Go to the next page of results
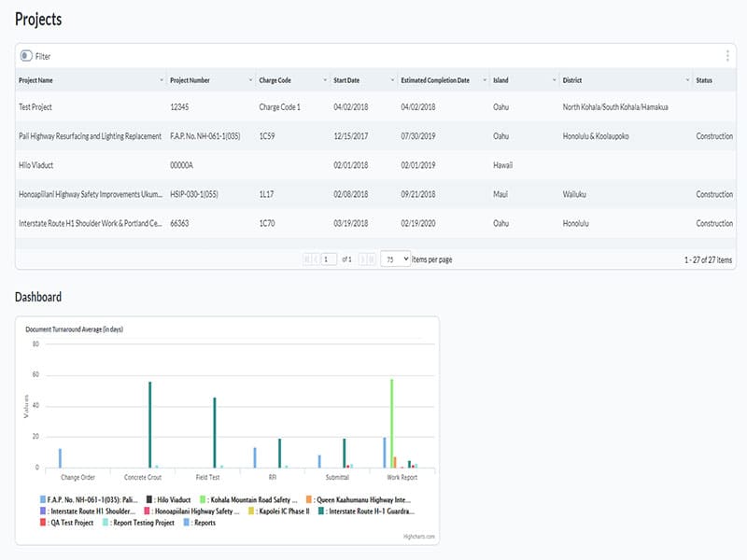The height and width of the screenshot is (560, 747). [362, 259]
